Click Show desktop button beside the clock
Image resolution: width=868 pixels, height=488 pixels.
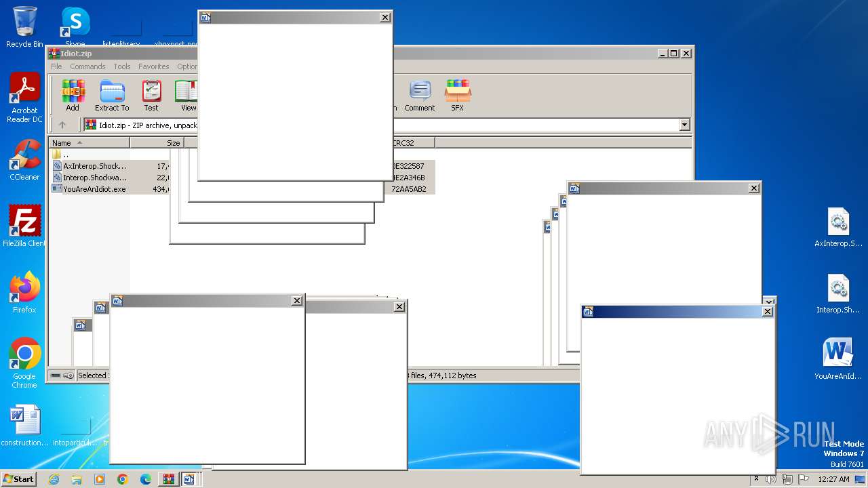click(x=861, y=479)
